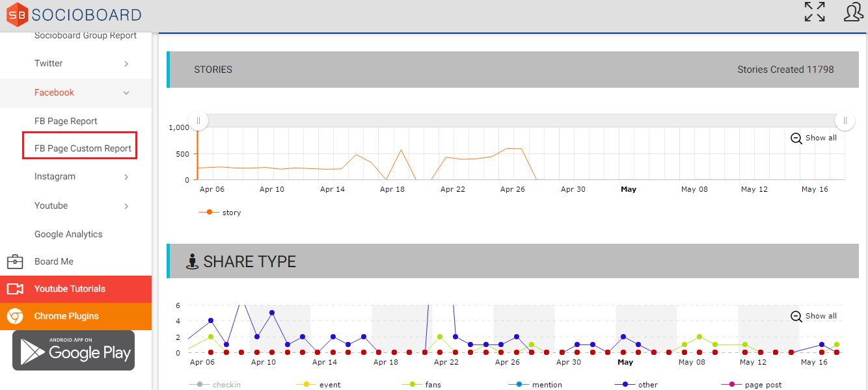Screen dimensions: 868x390
Task: Select Twitter in the sidebar
Action: 49,63
